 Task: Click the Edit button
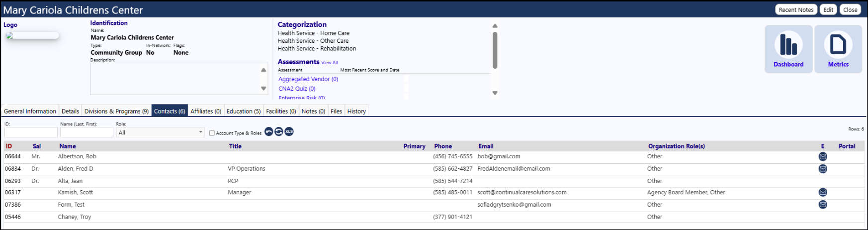point(828,9)
